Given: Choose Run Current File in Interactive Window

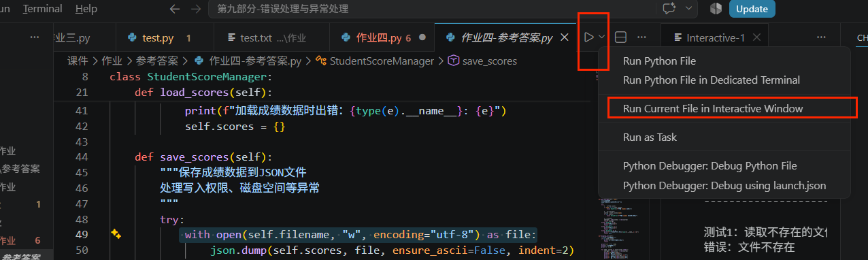Looking at the screenshot, I should point(713,108).
